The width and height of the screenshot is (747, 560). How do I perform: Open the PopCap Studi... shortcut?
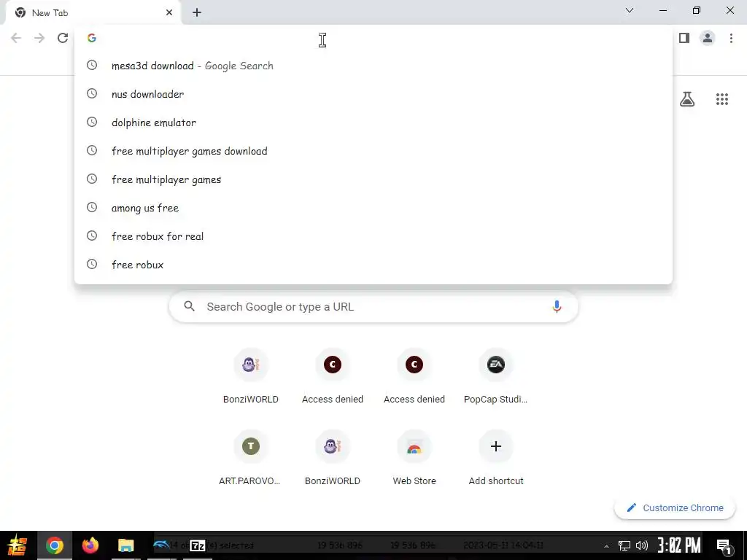[x=496, y=376]
